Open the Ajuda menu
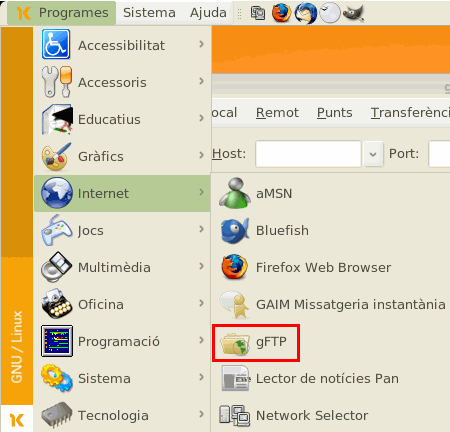The image size is (450, 432). click(208, 13)
